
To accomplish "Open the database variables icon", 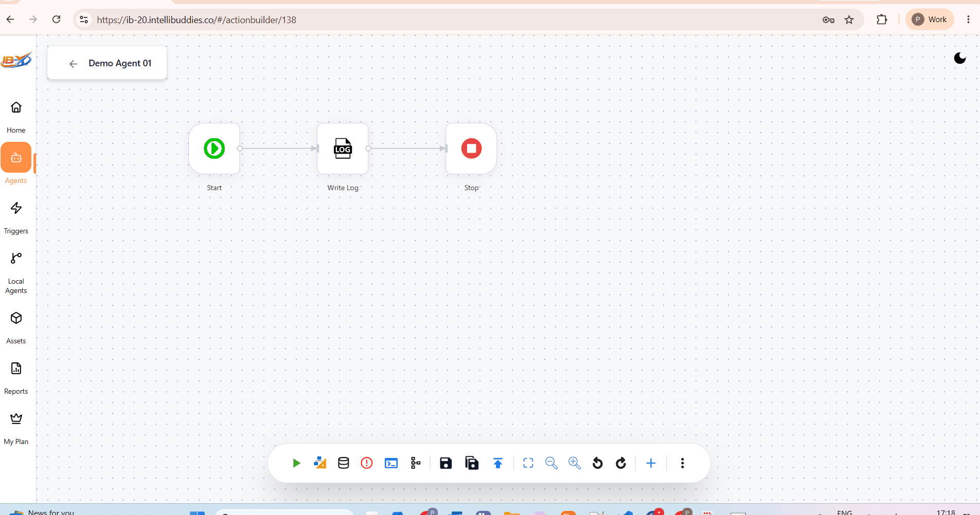I will tap(344, 463).
